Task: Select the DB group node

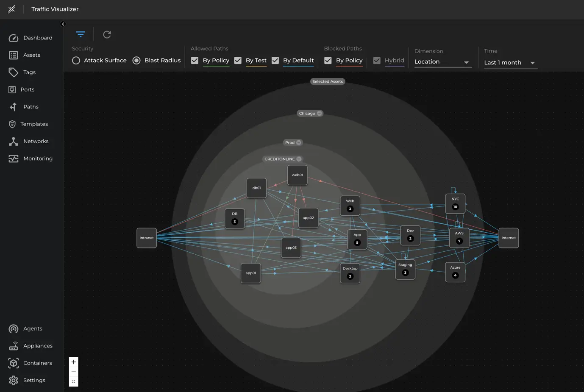Action: [x=235, y=218]
